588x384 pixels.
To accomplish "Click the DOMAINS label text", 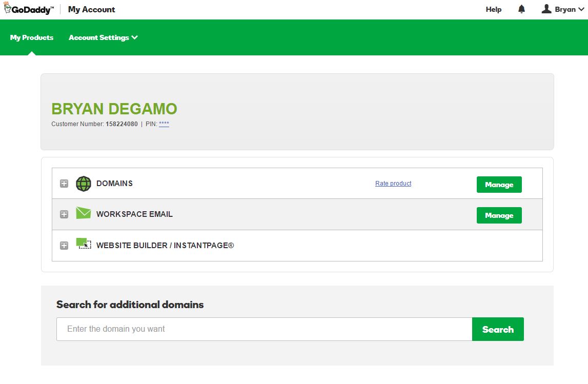I will (x=114, y=184).
